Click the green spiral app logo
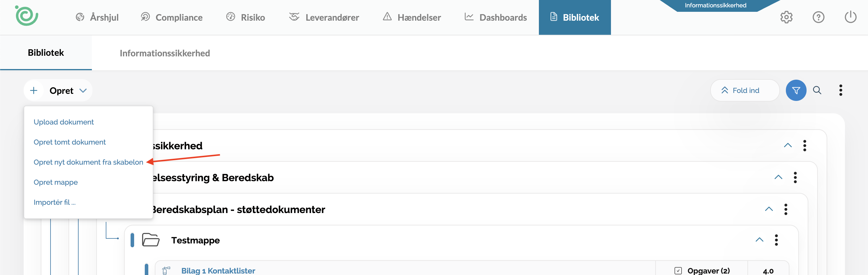The height and width of the screenshot is (275, 868). point(26,16)
